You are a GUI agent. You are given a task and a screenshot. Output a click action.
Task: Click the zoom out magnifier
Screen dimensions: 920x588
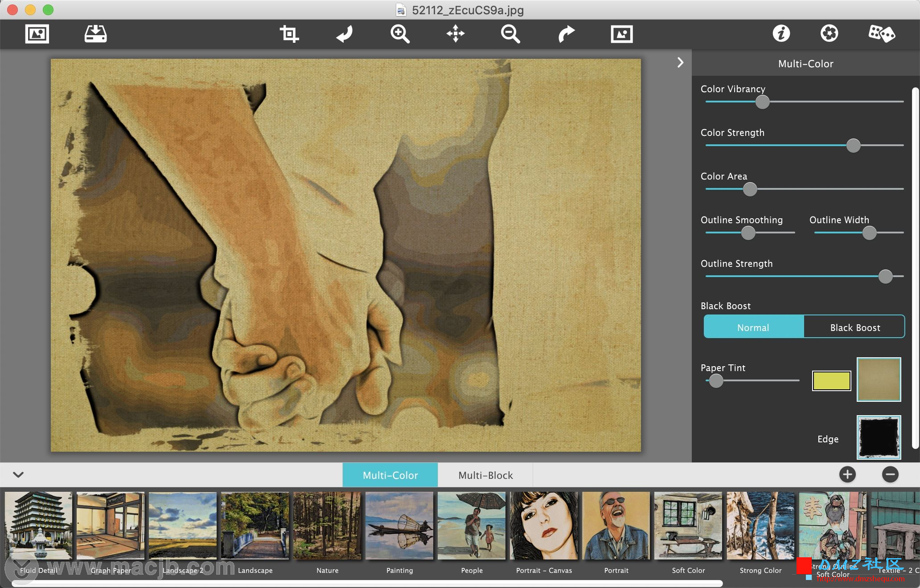tap(510, 34)
